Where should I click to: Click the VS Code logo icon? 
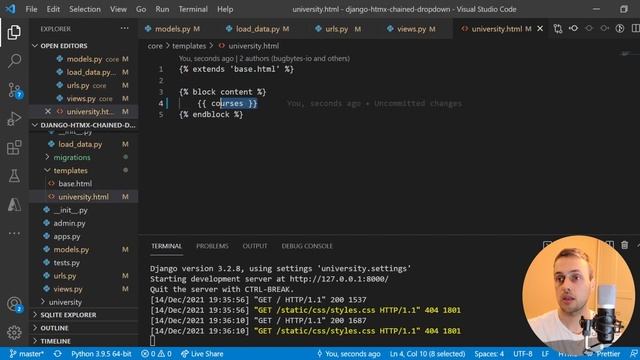point(11,9)
